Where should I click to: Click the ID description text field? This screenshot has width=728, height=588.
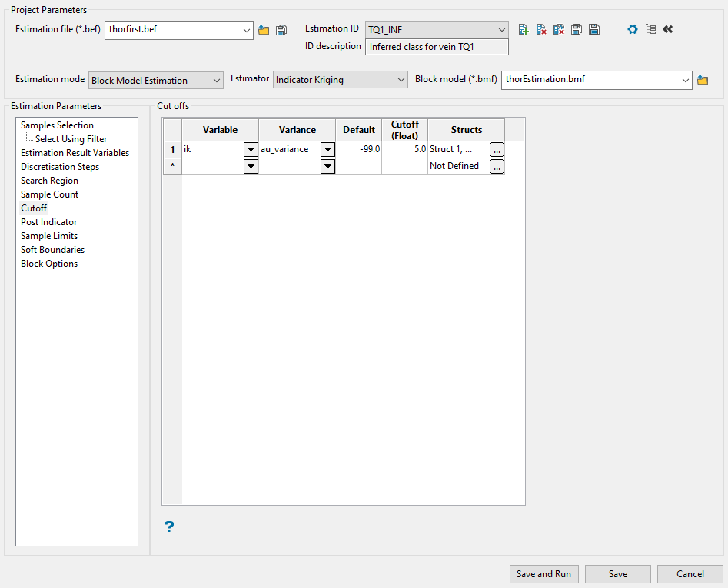pyautogui.click(x=436, y=47)
